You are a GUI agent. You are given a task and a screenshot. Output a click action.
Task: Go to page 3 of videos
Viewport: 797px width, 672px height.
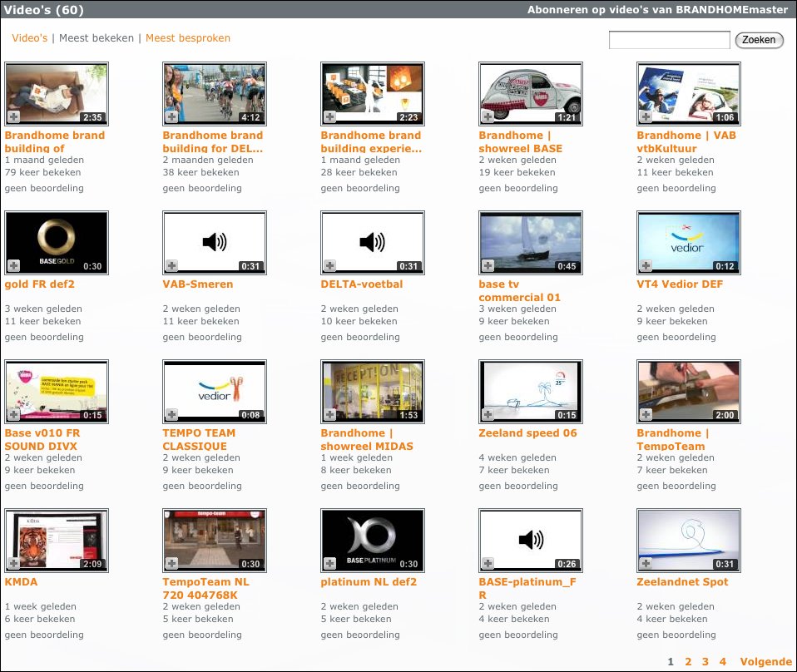point(705,662)
